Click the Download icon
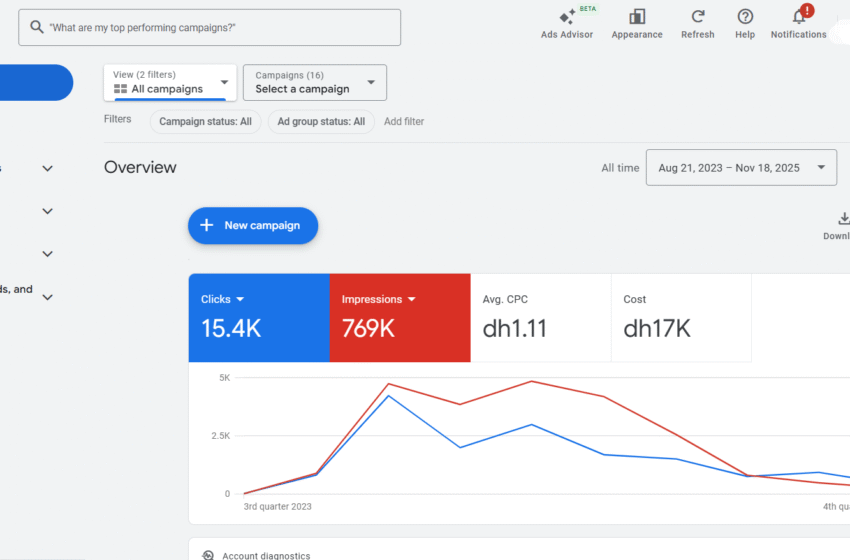 842,219
